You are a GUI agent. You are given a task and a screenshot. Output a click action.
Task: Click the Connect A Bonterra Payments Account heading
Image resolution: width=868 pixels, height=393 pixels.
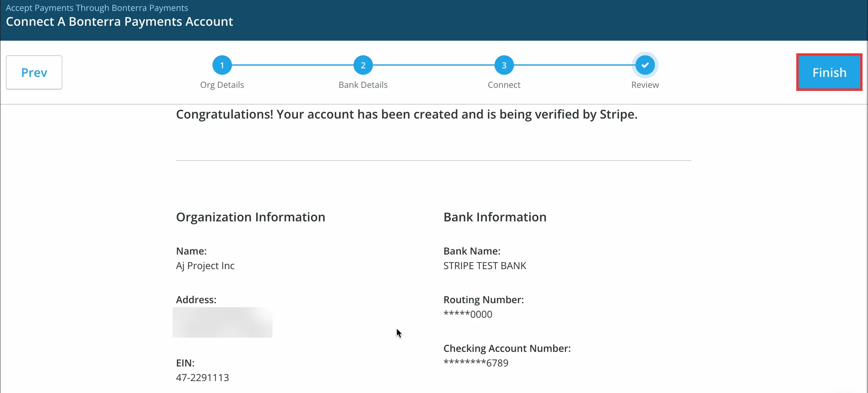click(119, 21)
